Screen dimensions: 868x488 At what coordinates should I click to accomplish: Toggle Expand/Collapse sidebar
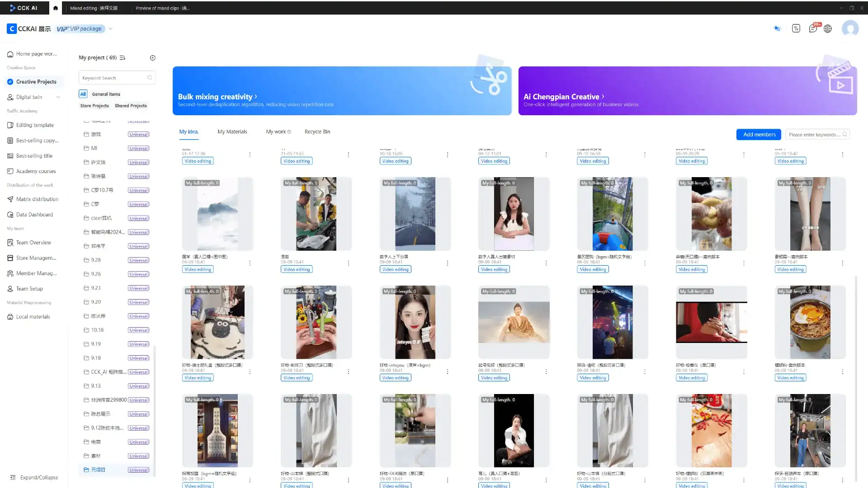(34, 478)
